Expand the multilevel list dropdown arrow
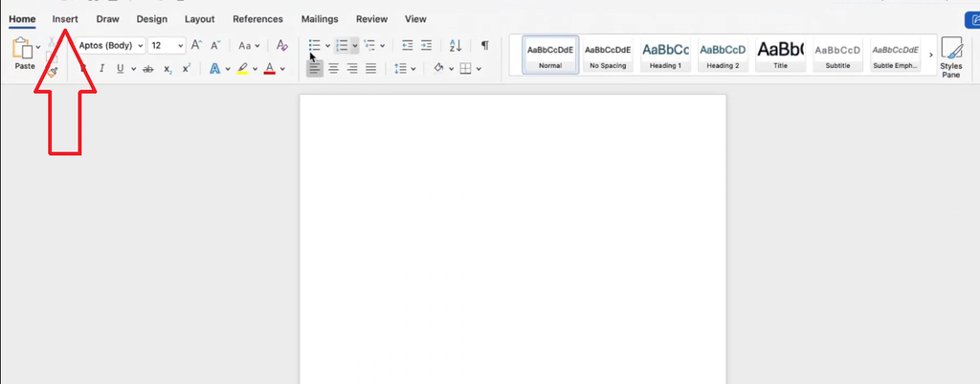 (383, 46)
